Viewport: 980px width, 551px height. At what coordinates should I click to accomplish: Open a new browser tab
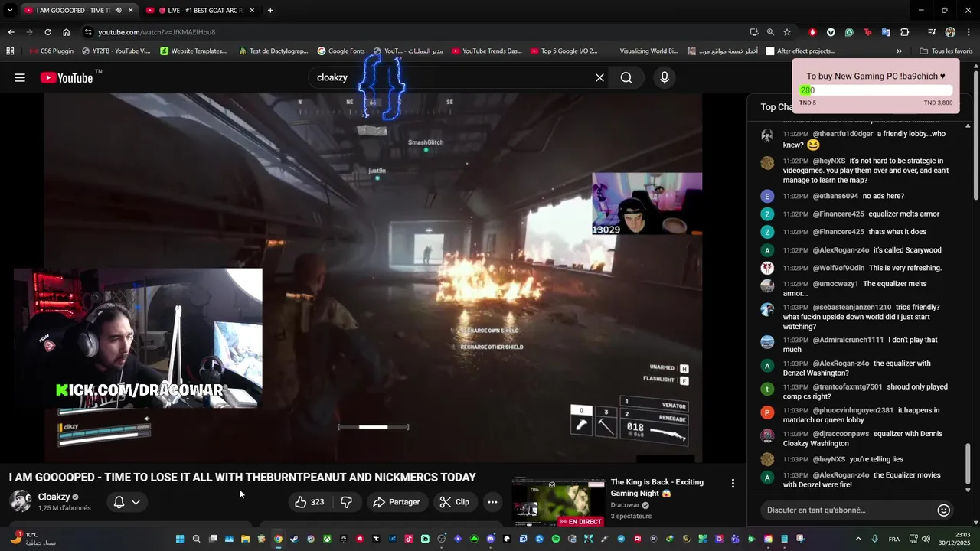(x=270, y=10)
